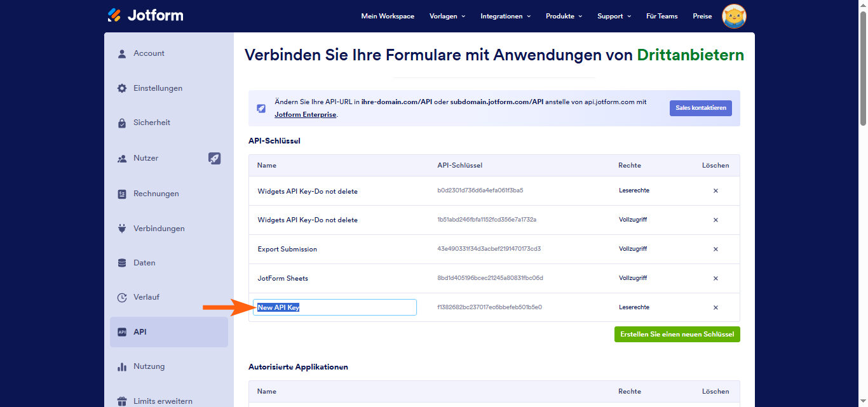Screen dimensions: 868x407
Task: Click Erstellen Sie einen neuen Schlüssel
Action: (677, 334)
